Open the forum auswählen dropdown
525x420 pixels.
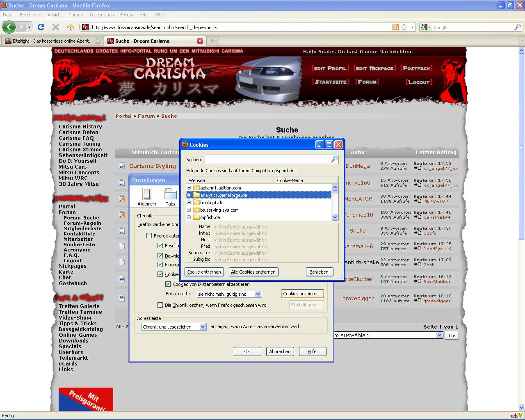[389, 335]
